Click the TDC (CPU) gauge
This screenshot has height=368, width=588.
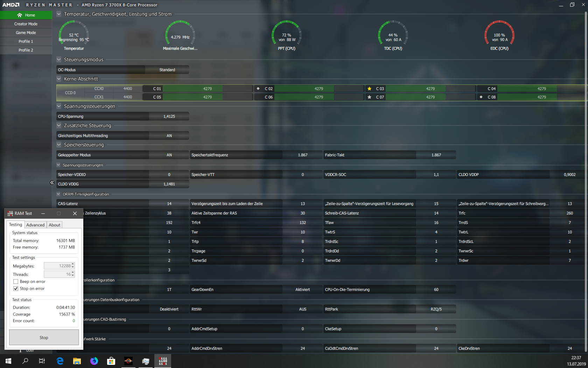(393, 34)
